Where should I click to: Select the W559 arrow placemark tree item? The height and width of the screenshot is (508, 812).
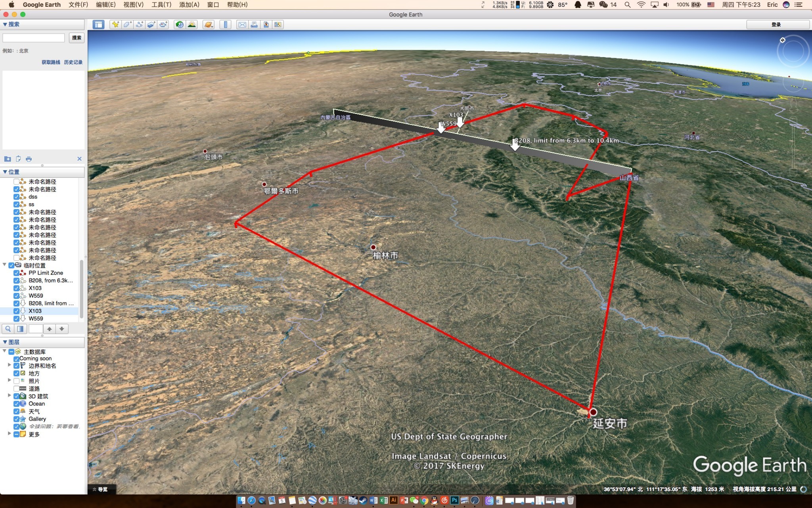[x=36, y=318]
